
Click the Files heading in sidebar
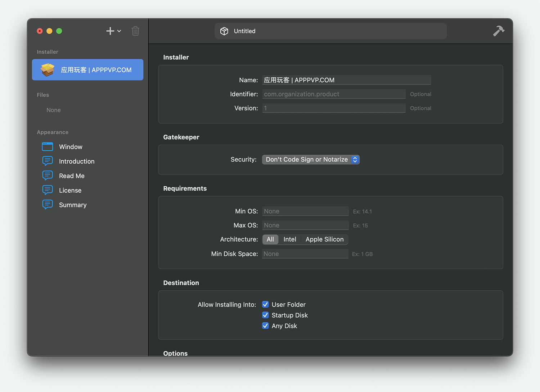pyautogui.click(x=43, y=95)
